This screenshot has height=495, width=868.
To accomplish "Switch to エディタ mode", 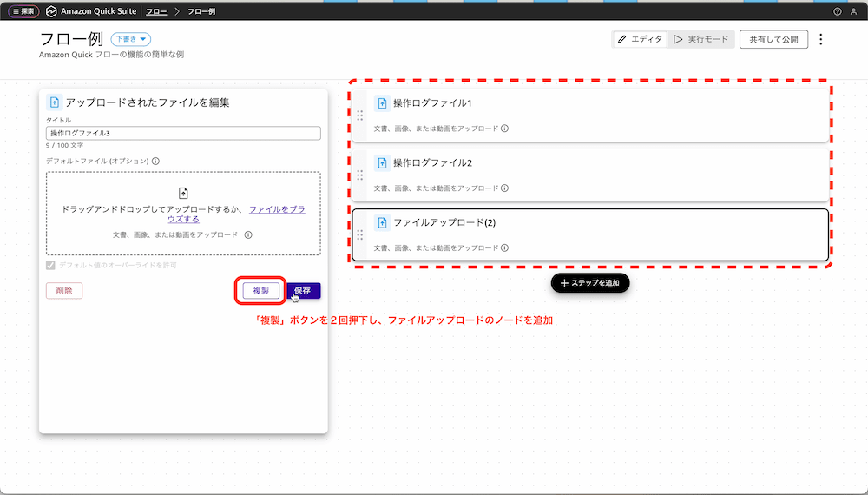I will coord(640,39).
